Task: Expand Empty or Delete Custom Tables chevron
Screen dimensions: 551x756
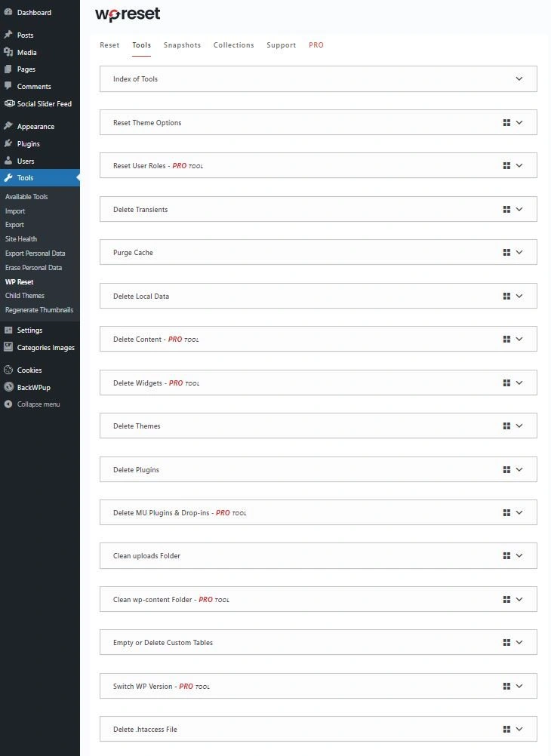Action: coord(519,643)
